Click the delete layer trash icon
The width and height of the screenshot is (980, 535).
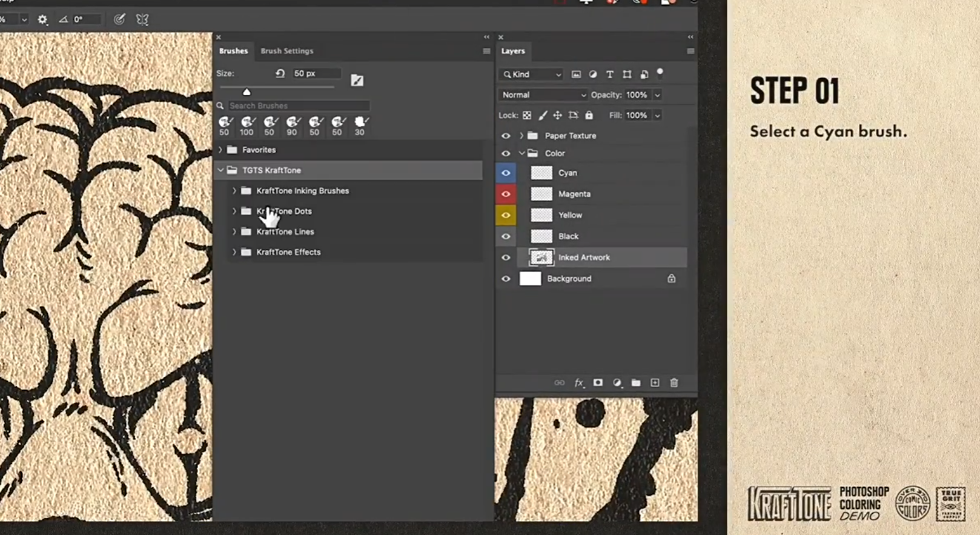point(674,383)
